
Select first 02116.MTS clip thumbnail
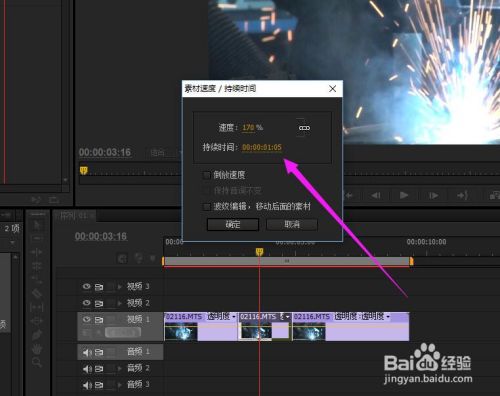pos(181,332)
